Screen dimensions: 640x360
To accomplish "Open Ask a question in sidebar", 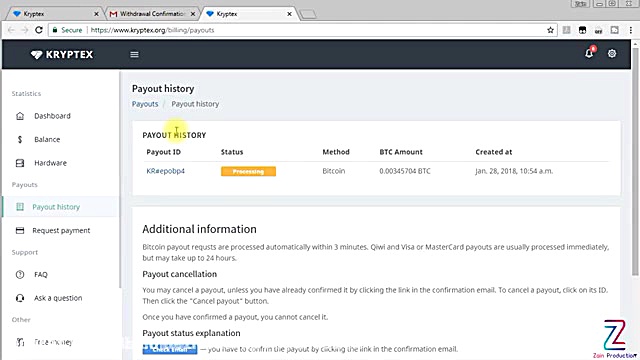I will tap(58, 298).
